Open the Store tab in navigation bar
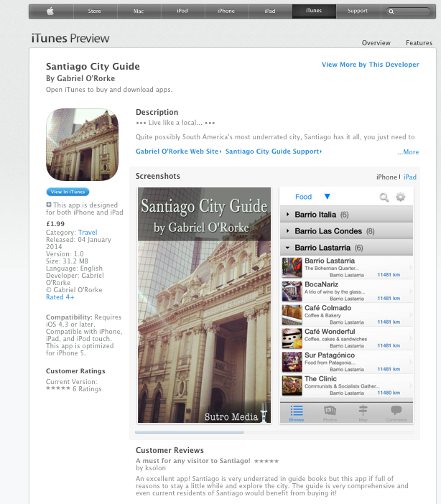 95,11
